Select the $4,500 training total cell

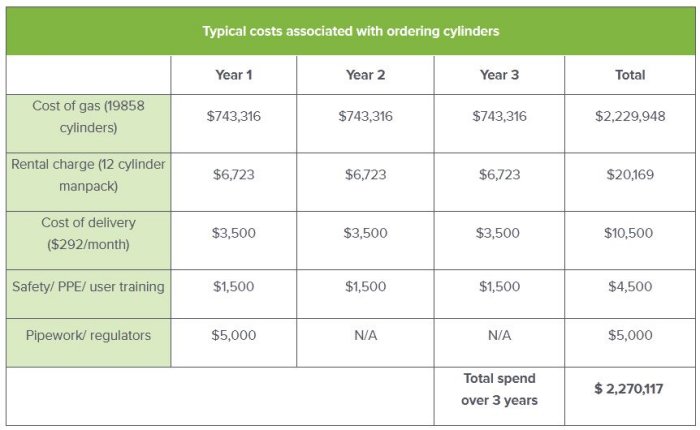click(630, 287)
